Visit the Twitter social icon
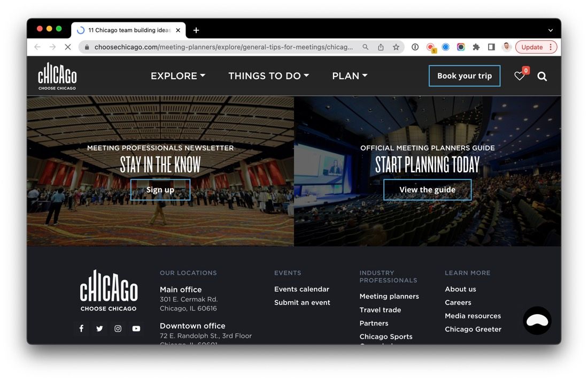Screen dimensions: 588x380 click(99, 329)
